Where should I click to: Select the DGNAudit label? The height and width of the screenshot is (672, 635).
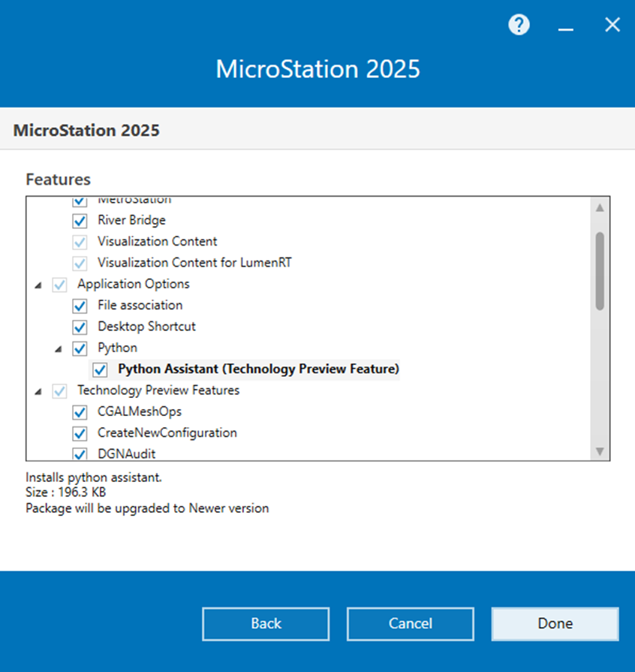[x=126, y=454]
